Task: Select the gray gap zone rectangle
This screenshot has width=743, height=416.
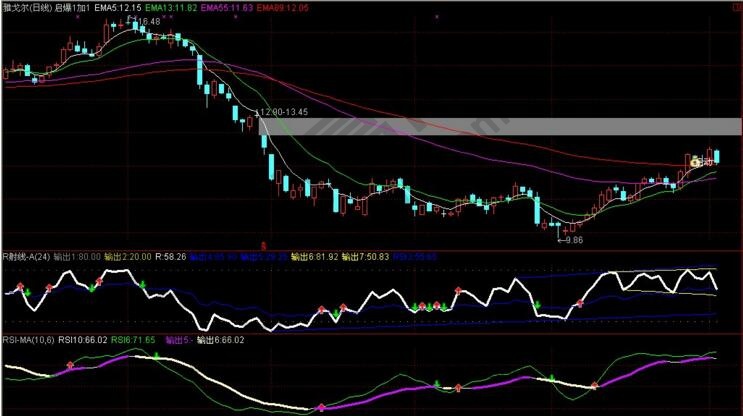Action: (x=500, y=126)
